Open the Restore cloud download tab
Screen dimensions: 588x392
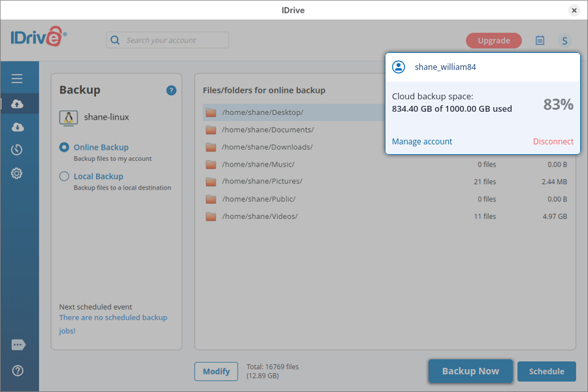17,127
